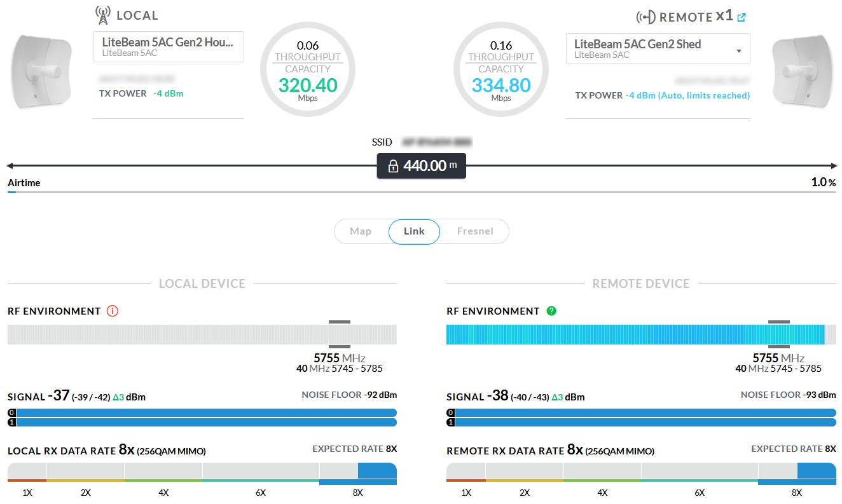Select the Link view tab
This screenshot has height=504, width=842.
pyautogui.click(x=414, y=231)
